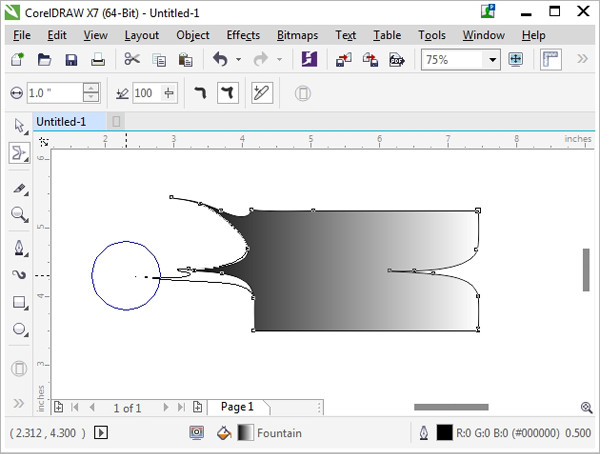Image resolution: width=600 pixels, height=454 pixels.
Task: Print the document with printer icon
Action: pyautogui.click(x=98, y=60)
